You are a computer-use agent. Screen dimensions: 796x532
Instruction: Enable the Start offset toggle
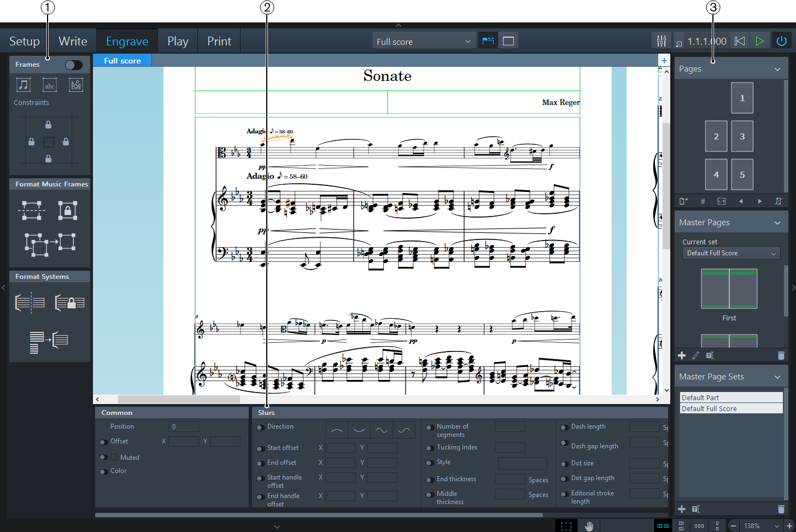click(260, 448)
